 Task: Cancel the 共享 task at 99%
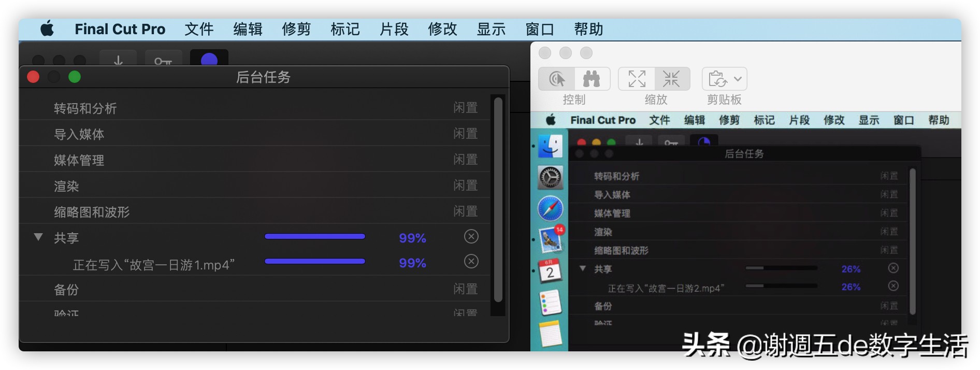click(x=471, y=237)
